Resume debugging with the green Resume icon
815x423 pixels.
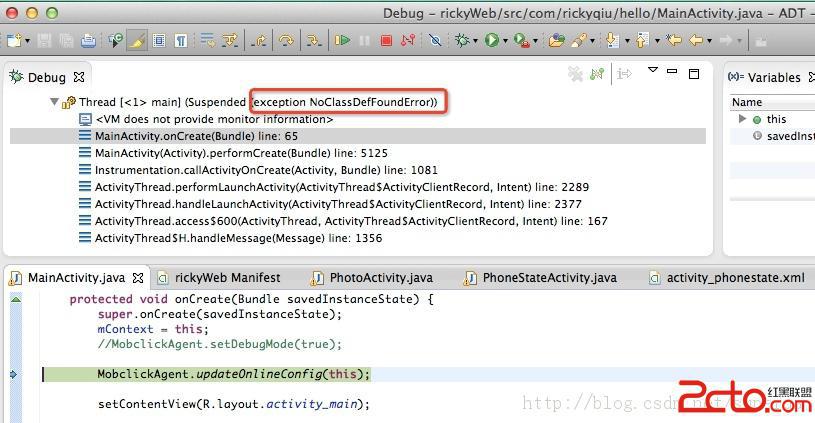click(x=343, y=40)
